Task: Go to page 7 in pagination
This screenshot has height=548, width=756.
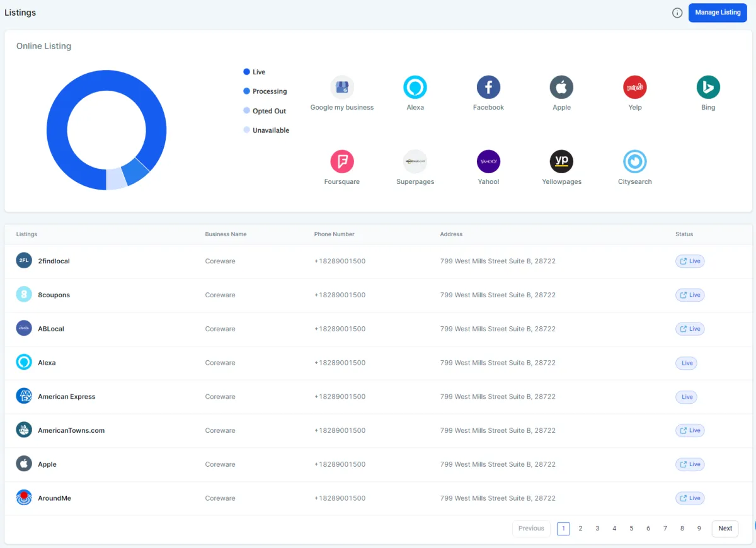Action: pyautogui.click(x=665, y=528)
